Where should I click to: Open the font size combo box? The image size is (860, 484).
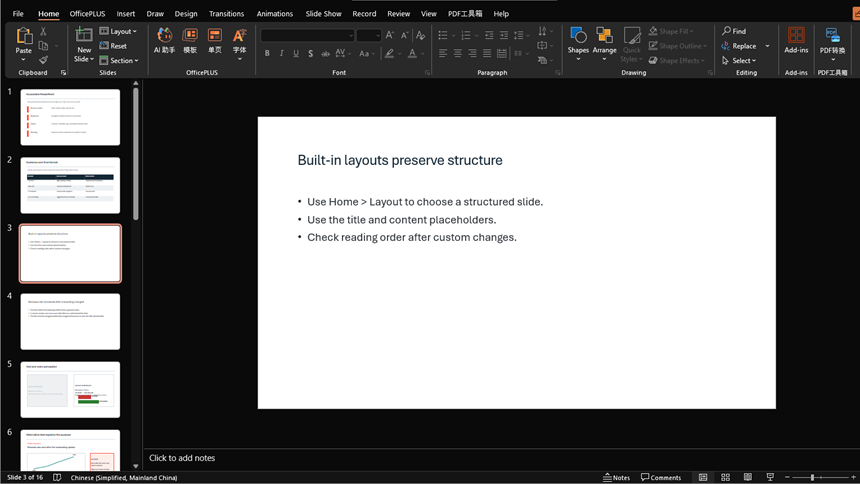[x=369, y=35]
